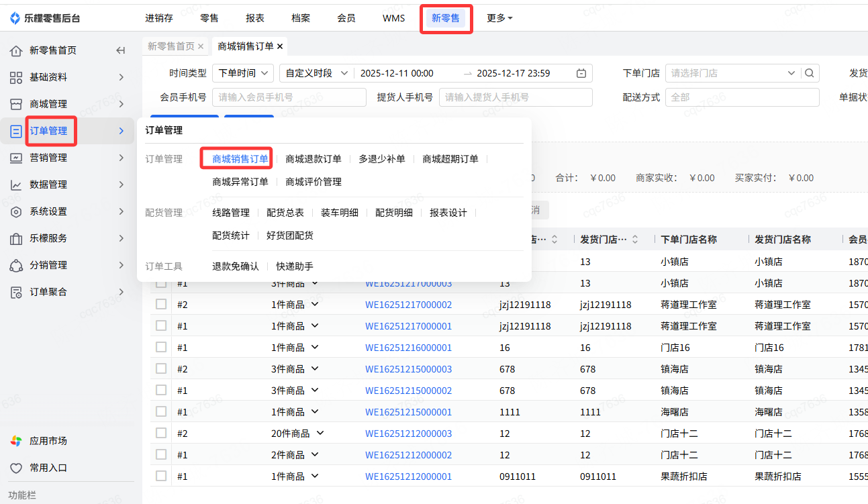Switch to the 报表 top menu
The height and width of the screenshot is (504, 868).
tap(254, 18)
